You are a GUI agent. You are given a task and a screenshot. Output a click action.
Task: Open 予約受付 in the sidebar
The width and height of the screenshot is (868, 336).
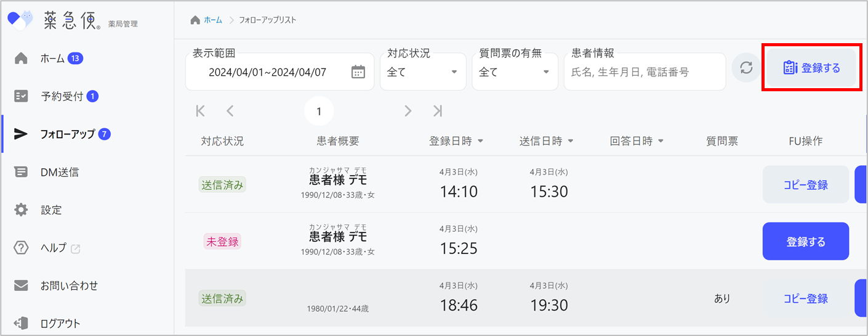tap(62, 96)
